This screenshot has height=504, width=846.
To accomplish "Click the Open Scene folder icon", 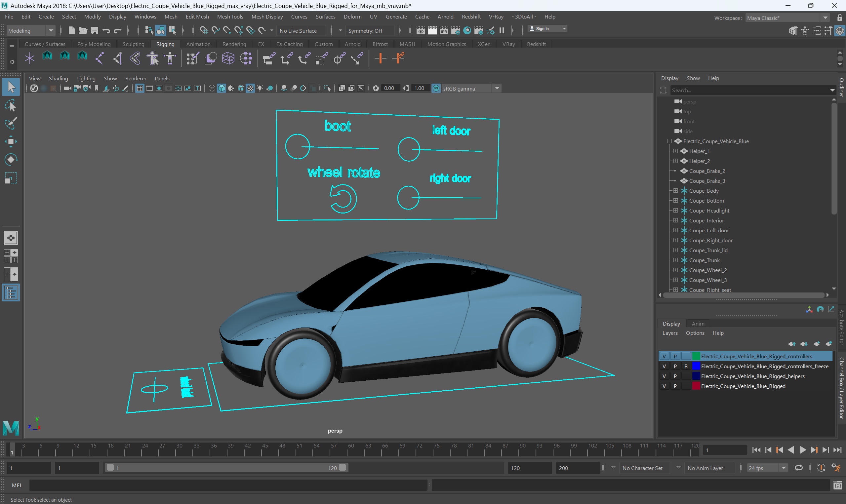I will tap(83, 30).
